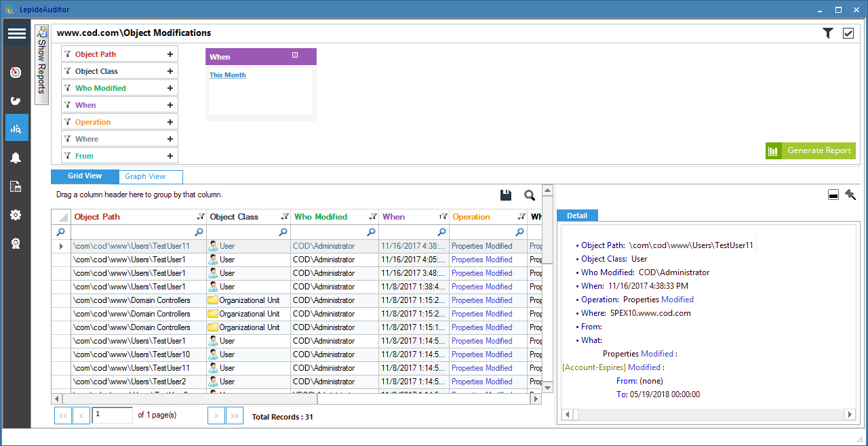Click search icon in Object Path filter cell
Screen dimensions: 868x446
click(200, 232)
